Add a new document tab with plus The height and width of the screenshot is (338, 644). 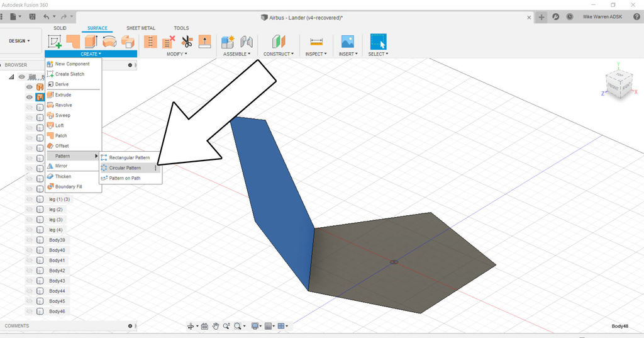tap(541, 17)
